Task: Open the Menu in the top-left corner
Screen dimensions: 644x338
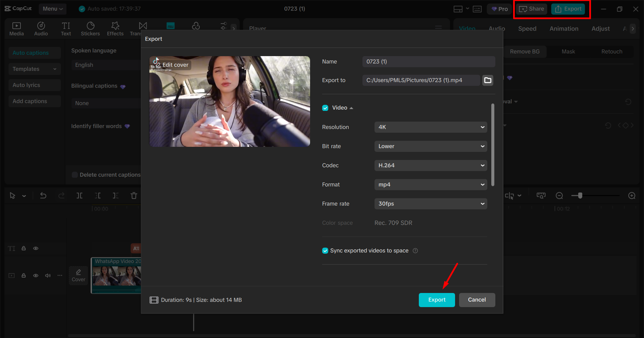Action: tap(52, 9)
